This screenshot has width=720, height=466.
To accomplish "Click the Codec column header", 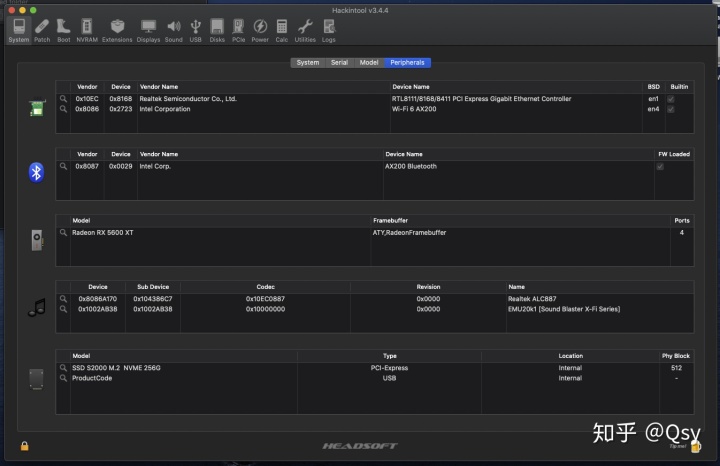I will 265,287.
